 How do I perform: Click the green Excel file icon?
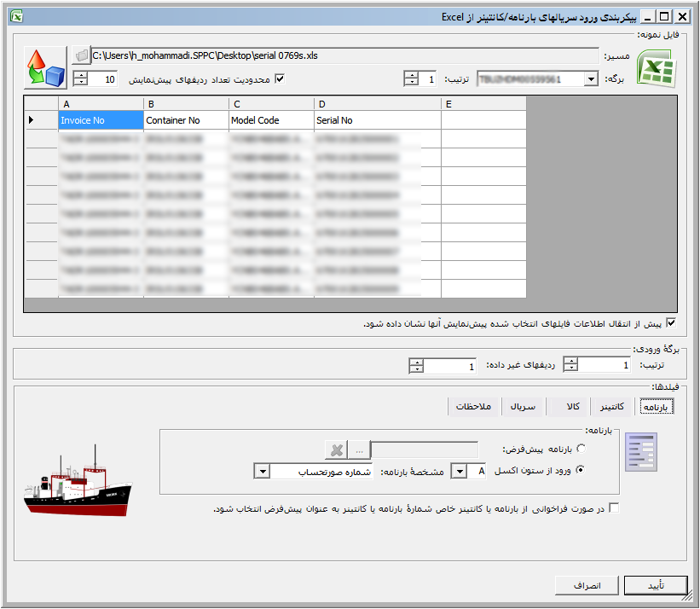click(x=656, y=68)
